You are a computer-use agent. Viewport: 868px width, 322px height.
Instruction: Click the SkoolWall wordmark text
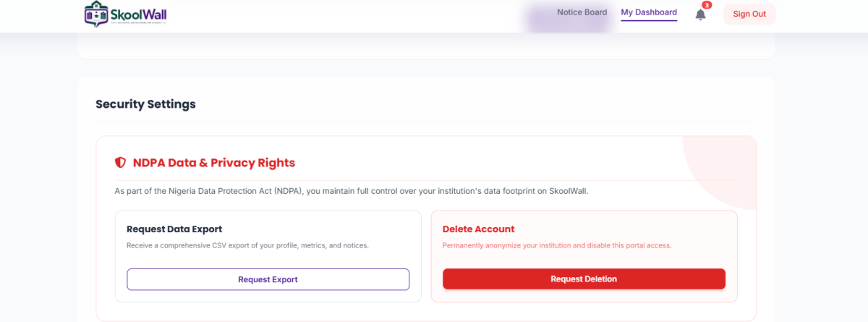[140, 12]
